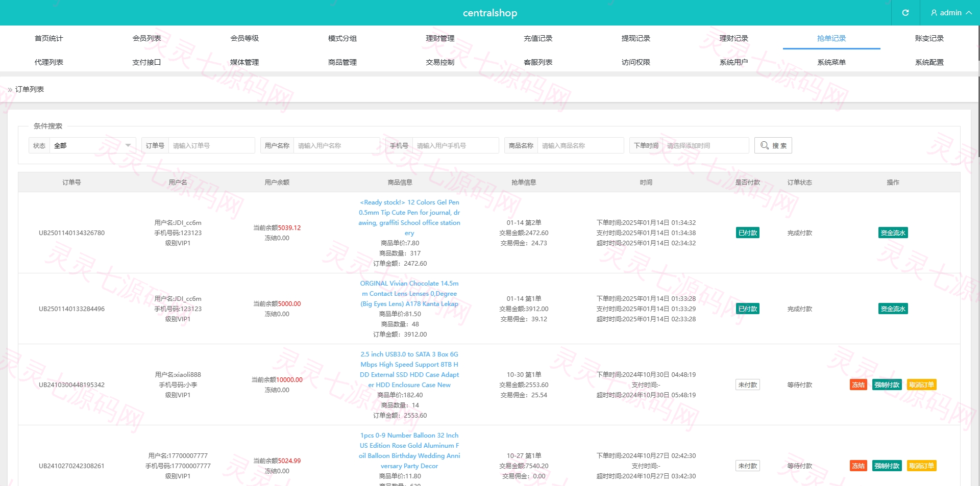Open 会员列表 menu
Viewport: 980px width, 486px height.
click(x=146, y=38)
